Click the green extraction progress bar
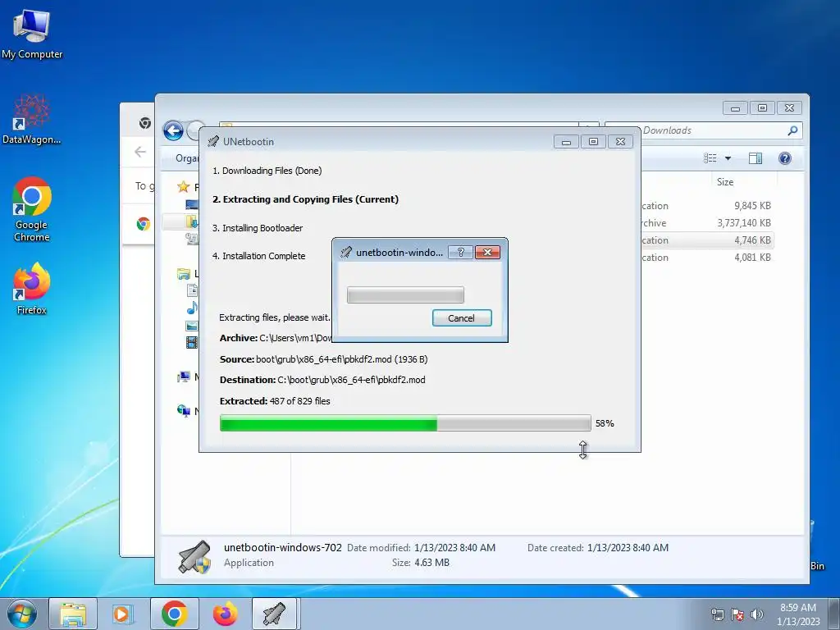This screenshot has width=840, height=630. [405, 423]
